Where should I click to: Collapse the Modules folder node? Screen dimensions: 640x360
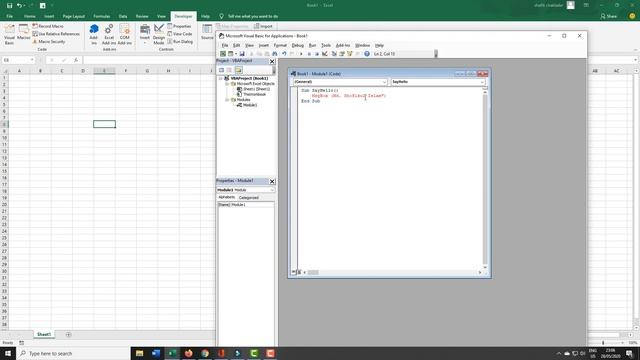coord(227,100)
